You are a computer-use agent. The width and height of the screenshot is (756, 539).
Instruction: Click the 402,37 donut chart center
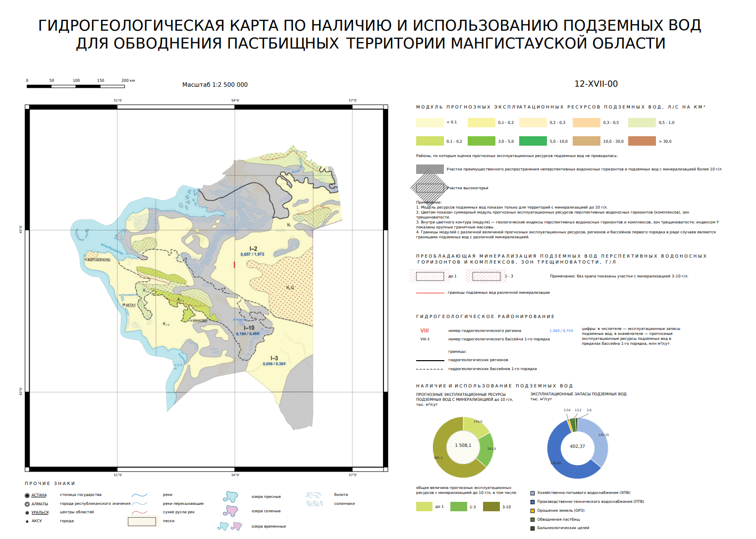577,446
